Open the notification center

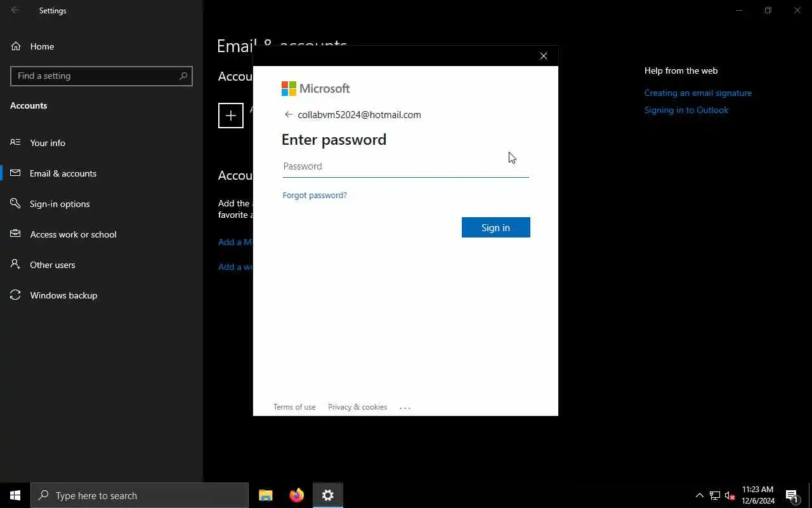point(792,495)
